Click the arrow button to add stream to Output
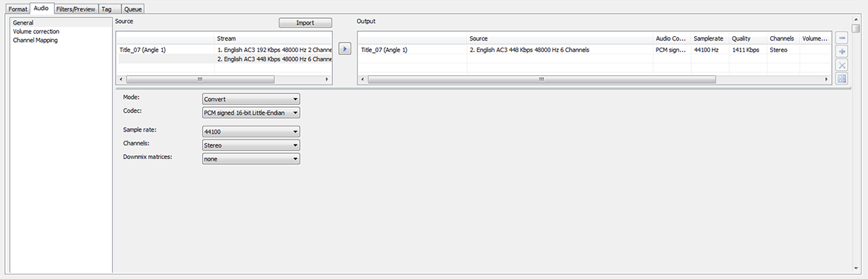This screenshot has height=279, width=868. coord(345,49)
